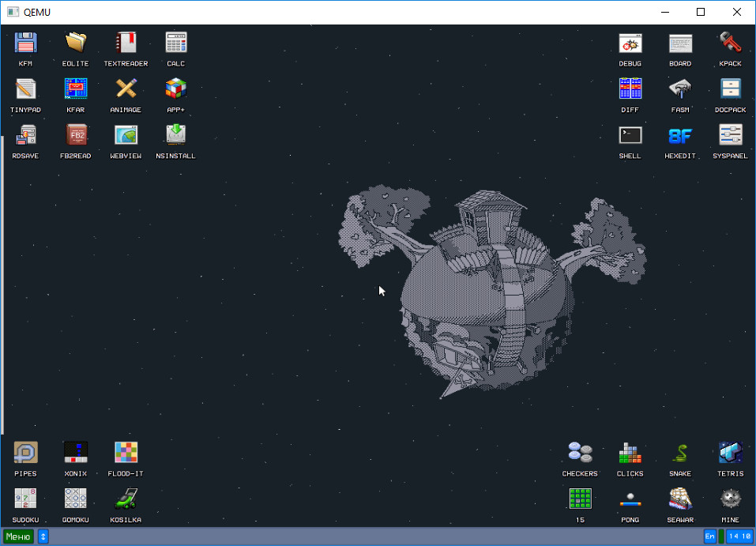756x546 pixels.
Task: Start the SEAWAR ship game icon
Action: 680,499
